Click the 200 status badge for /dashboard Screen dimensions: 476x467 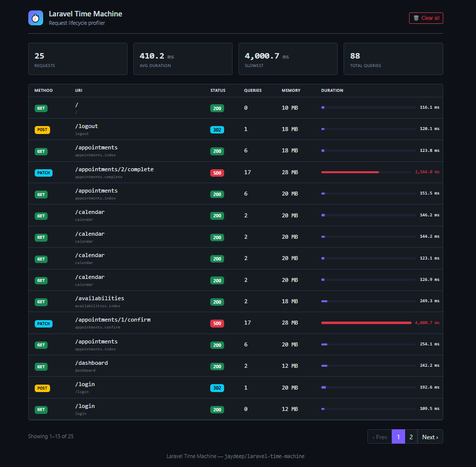coord(217,366)
